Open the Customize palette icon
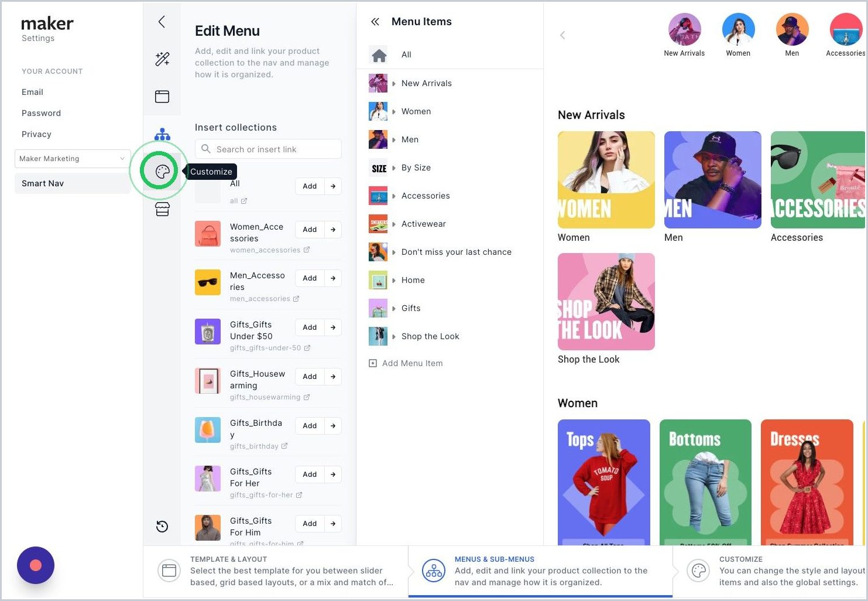This screenshot has height=601, width=868. [x=163, y=171]
